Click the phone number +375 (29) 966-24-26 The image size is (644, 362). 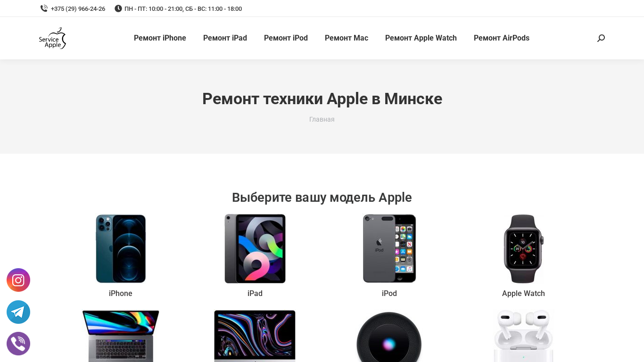(78, 9)
